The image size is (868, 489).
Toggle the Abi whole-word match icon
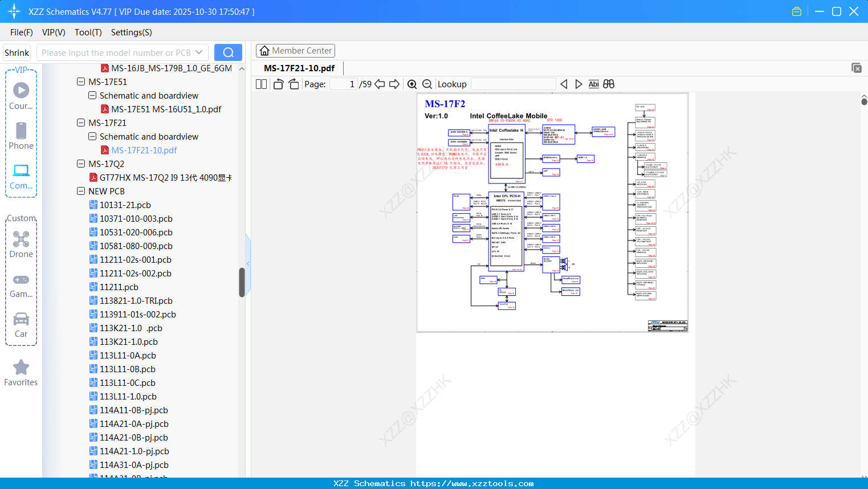click(594, 84)
